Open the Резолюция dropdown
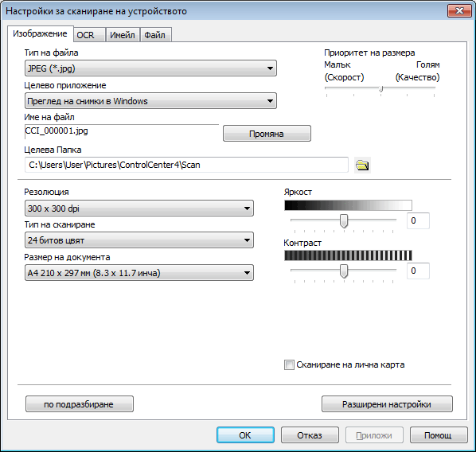The image size is (476, 452). (139, 208)
